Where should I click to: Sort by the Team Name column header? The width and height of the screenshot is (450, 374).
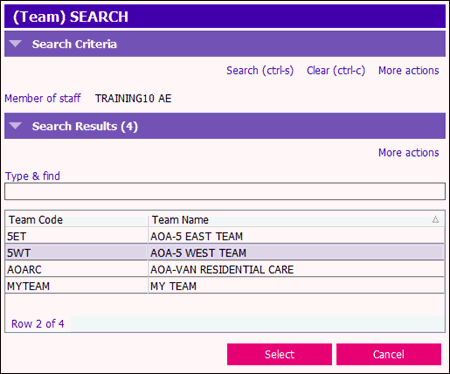coord(296,220)
